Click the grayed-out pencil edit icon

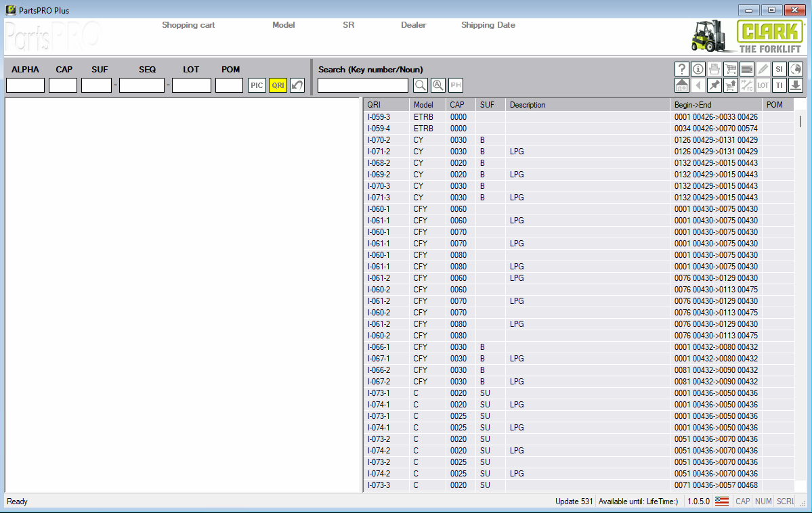[763, 69]
